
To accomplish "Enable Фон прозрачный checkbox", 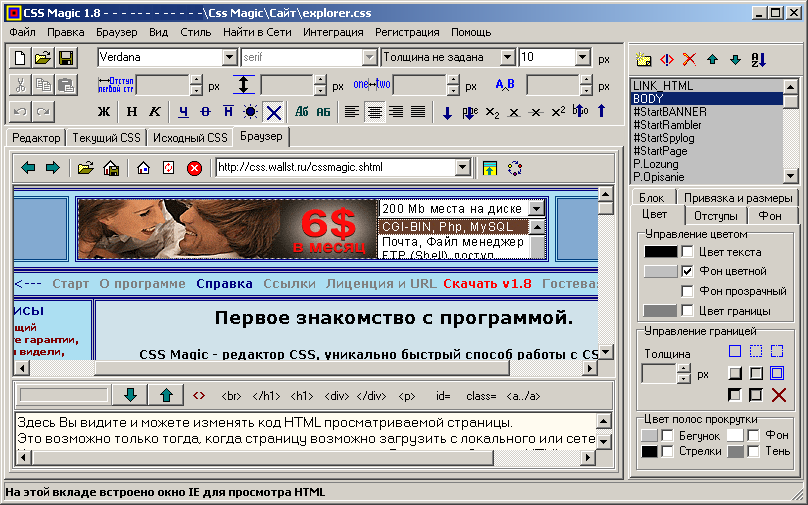I will click(687, 291).
